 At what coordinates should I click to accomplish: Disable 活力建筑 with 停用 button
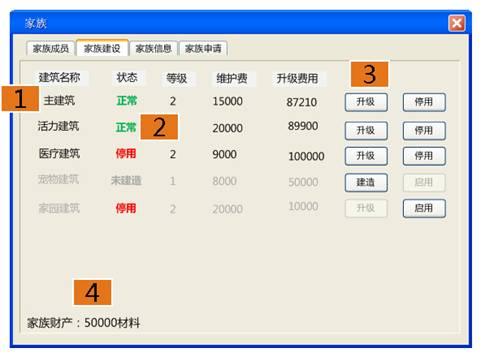pos(424,130)
